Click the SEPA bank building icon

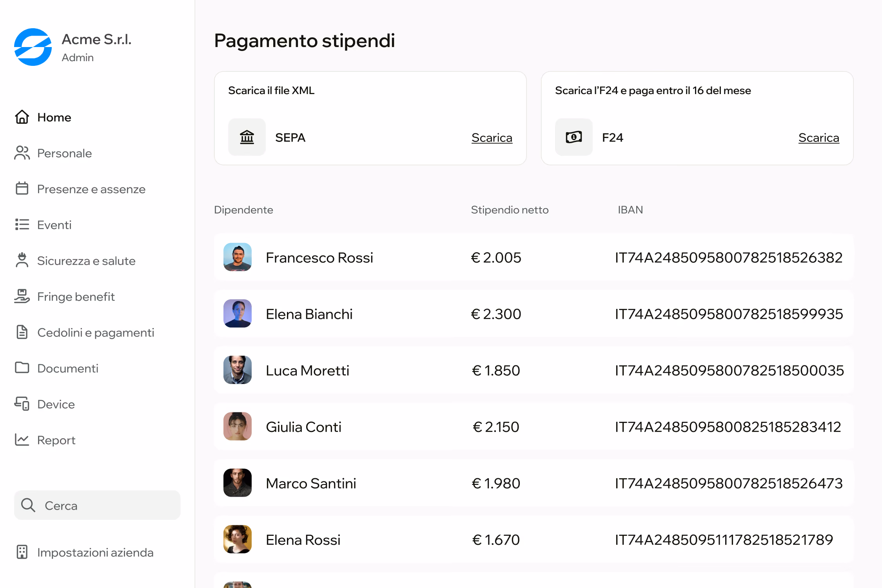[247, 137]
